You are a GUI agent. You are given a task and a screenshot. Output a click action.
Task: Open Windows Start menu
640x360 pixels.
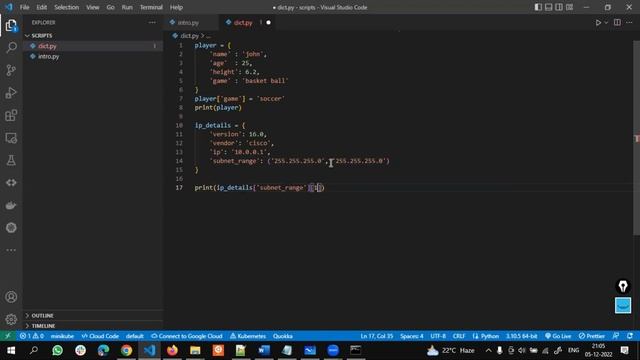(11, 351)
